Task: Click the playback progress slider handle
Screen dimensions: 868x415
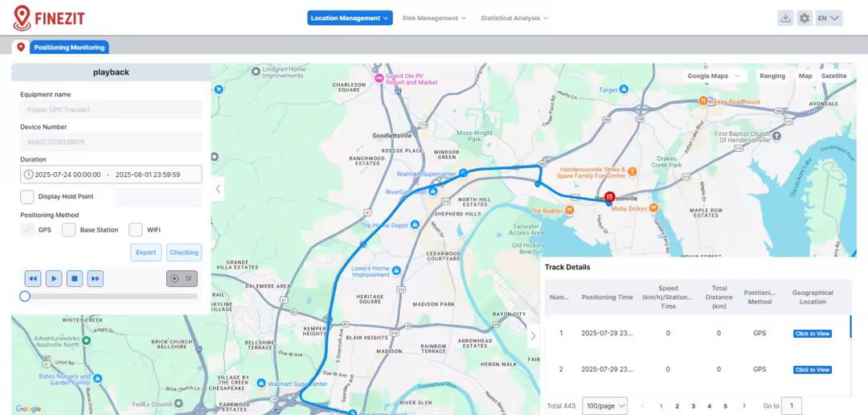Action: pos(25,297)
